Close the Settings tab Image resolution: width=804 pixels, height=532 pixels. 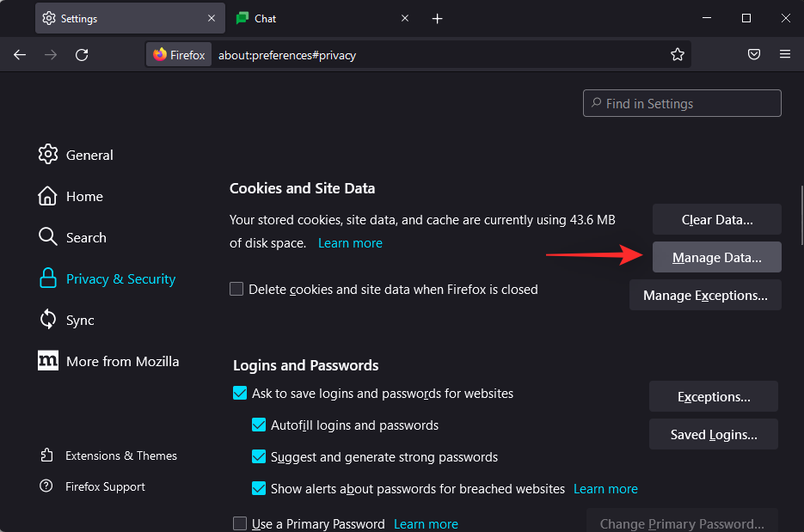pos(212,18)
